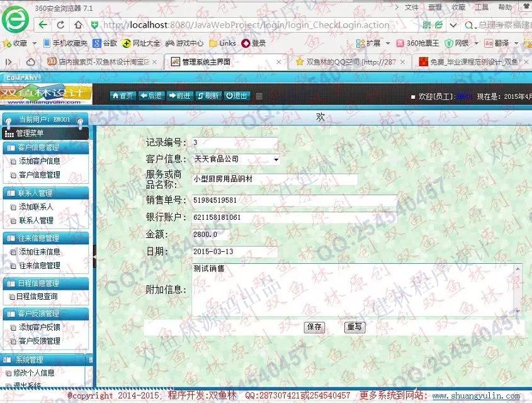Viewport: 532px width, 403px height.
Task: Open the 客户信息 dropdown list
Action: pos(276,160)
